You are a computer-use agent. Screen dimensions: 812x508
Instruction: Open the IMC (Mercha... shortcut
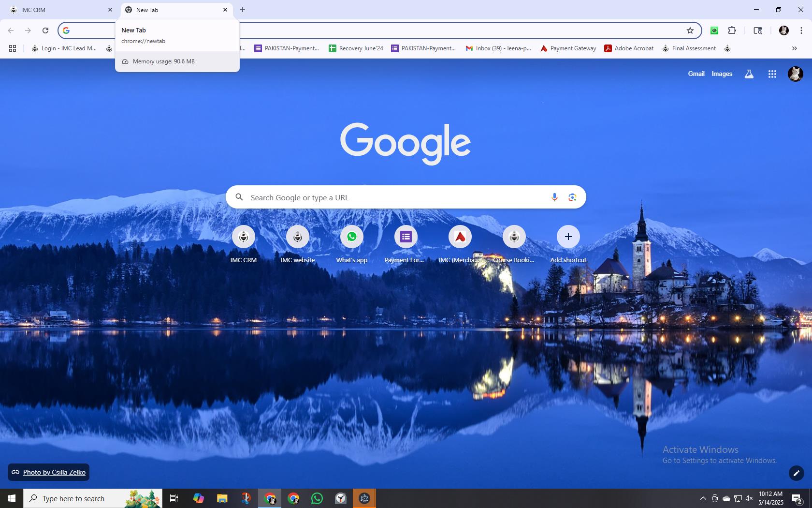(460, 244)
